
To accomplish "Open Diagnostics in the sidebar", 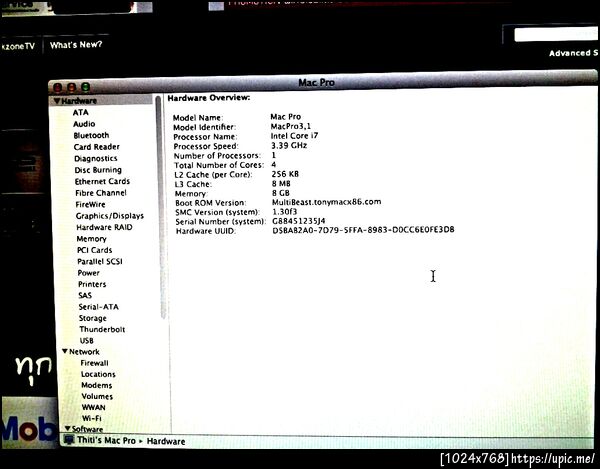I will (96, 158).
